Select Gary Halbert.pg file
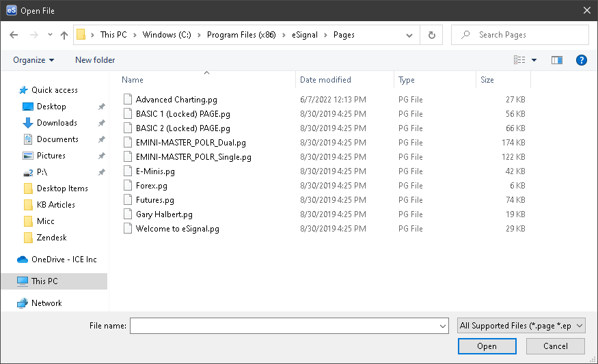598x364 pixels. point(164,214)
